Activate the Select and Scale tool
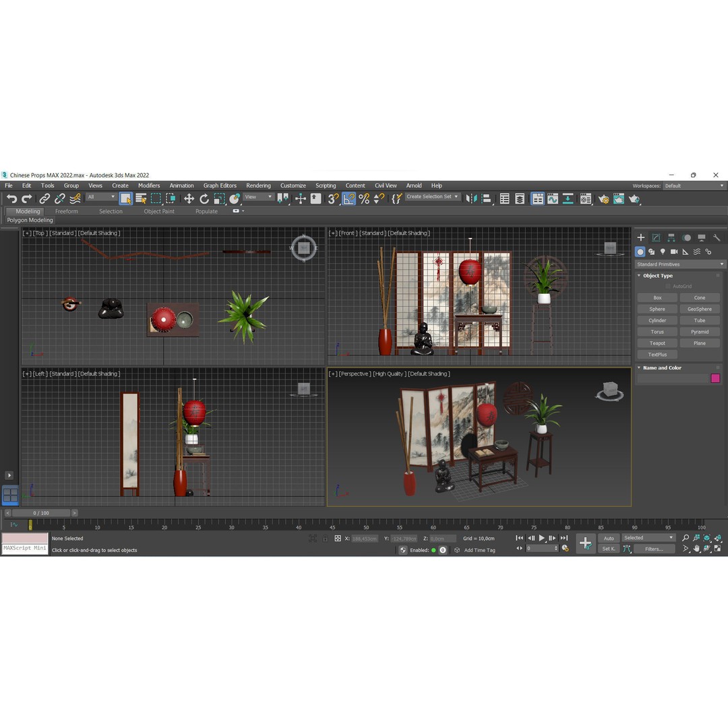Screen dimensions: 728x728 219,199
